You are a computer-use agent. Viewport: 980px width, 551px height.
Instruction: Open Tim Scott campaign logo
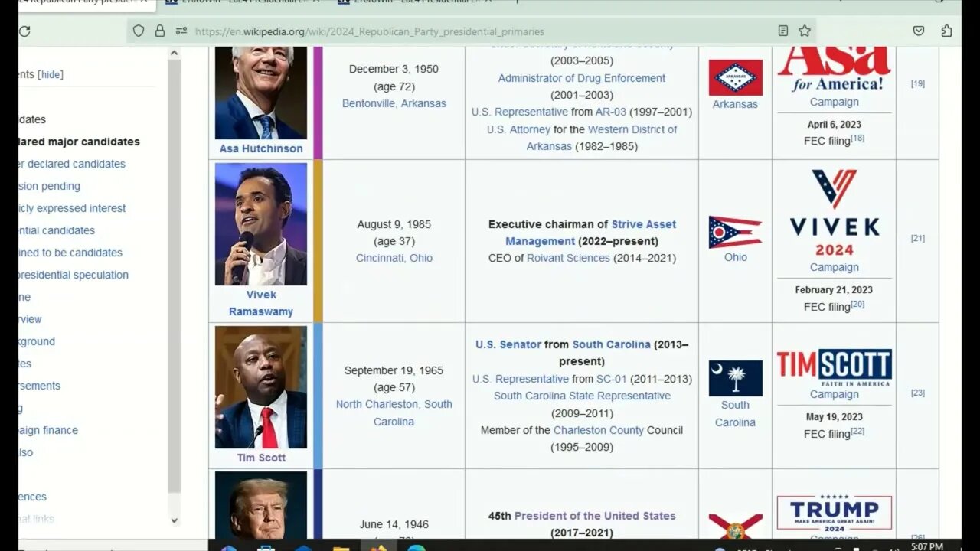pos(834,367)
